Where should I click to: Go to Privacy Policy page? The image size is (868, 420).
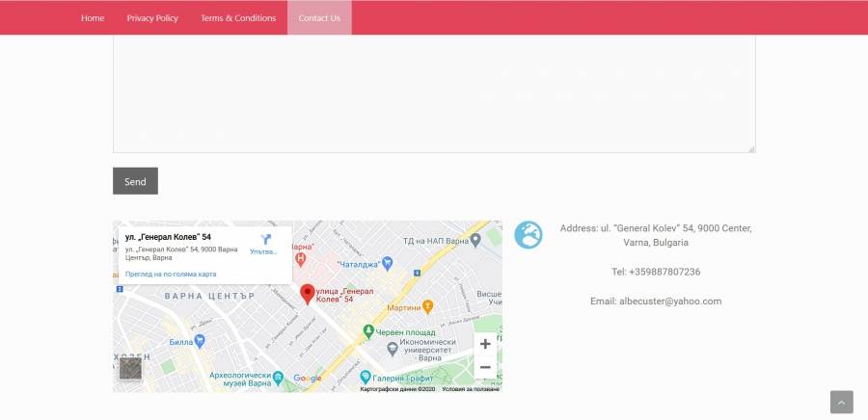tap(152, 18)
